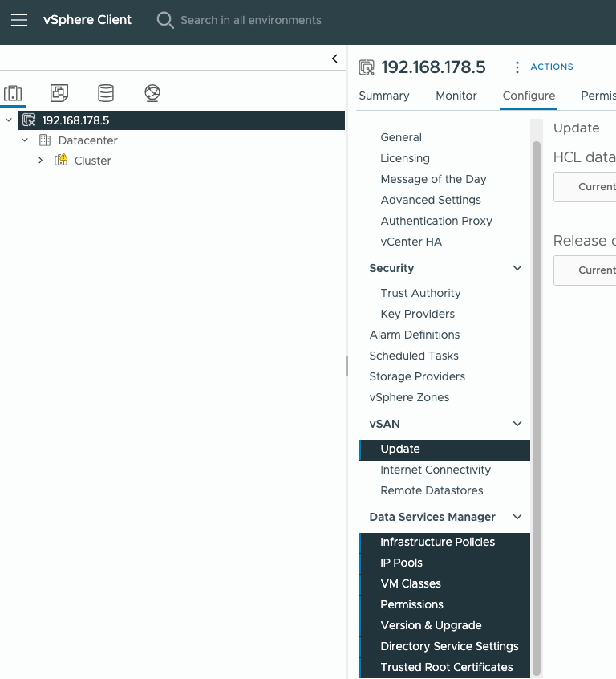Select the vCenter icon beside 192.168.178.5 in tree
The height and width of the screenshot is (679, 616).
(x=29, y=120)
